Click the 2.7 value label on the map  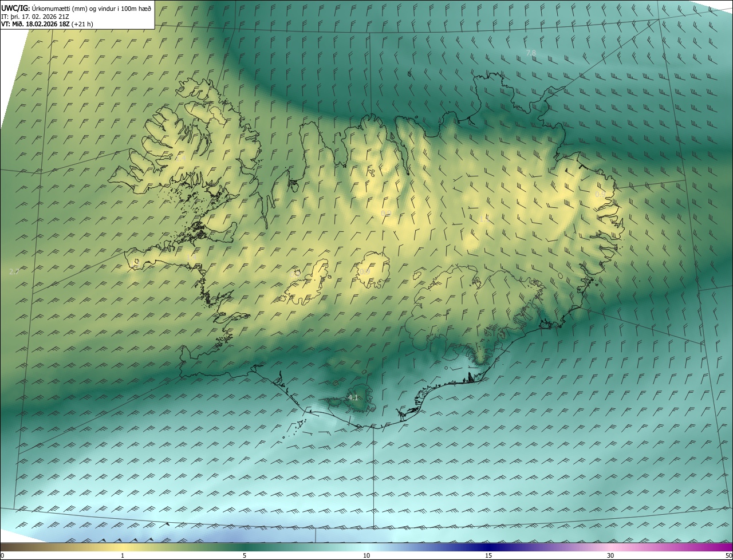tap(14, 271)
